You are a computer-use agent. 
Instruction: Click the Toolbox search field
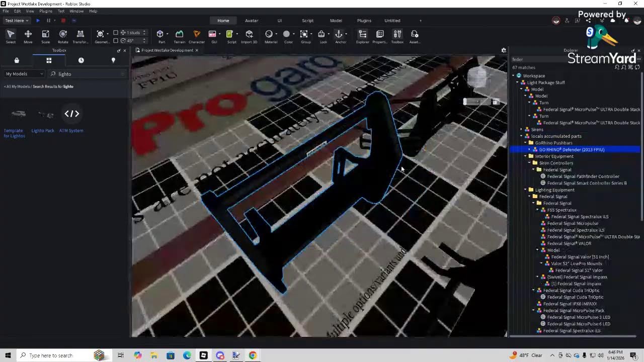[x=88, y=74]
